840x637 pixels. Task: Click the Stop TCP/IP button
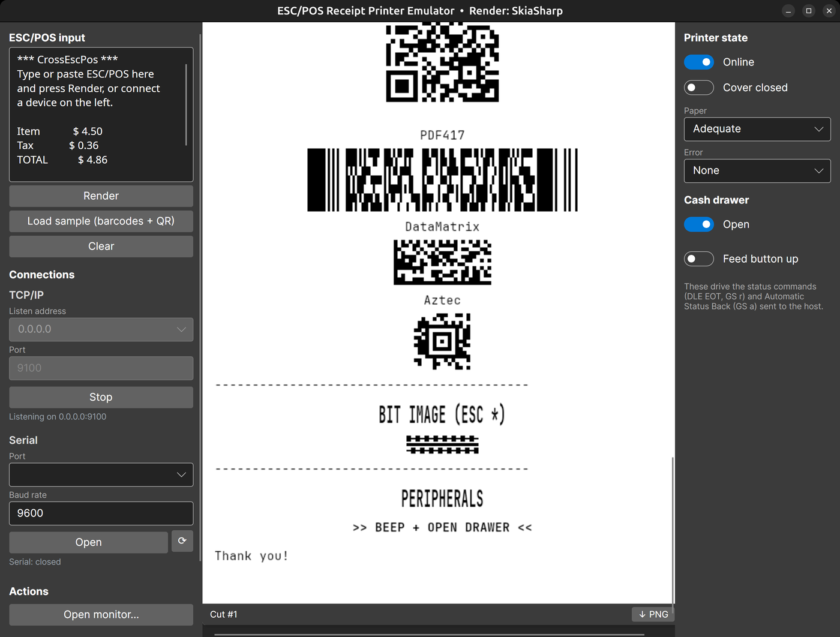[x=101, y=397]
